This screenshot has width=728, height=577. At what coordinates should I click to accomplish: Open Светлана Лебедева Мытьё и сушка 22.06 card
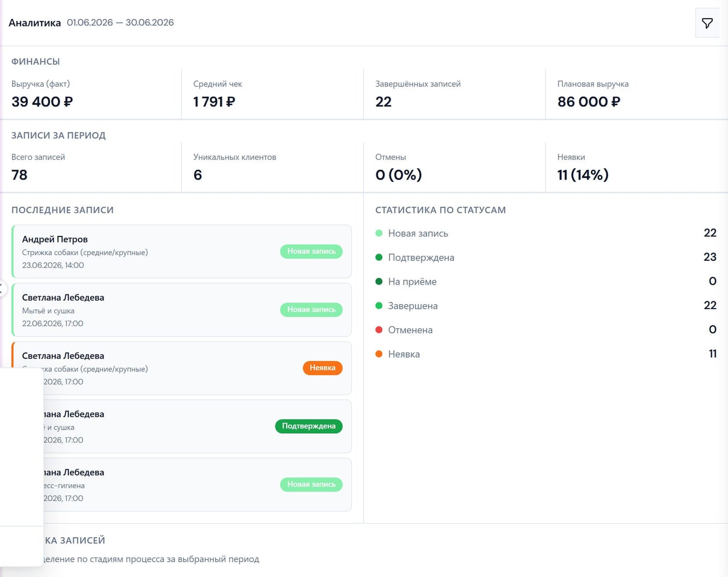point(181,310)
